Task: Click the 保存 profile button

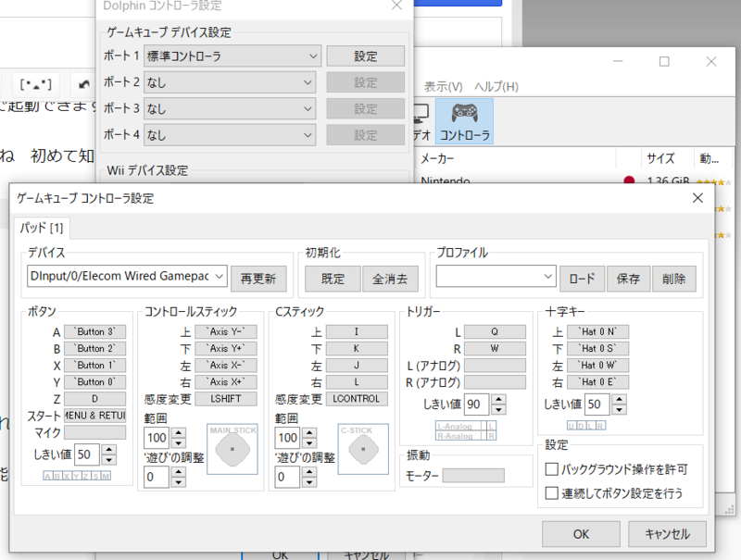Action: (628, 278)
